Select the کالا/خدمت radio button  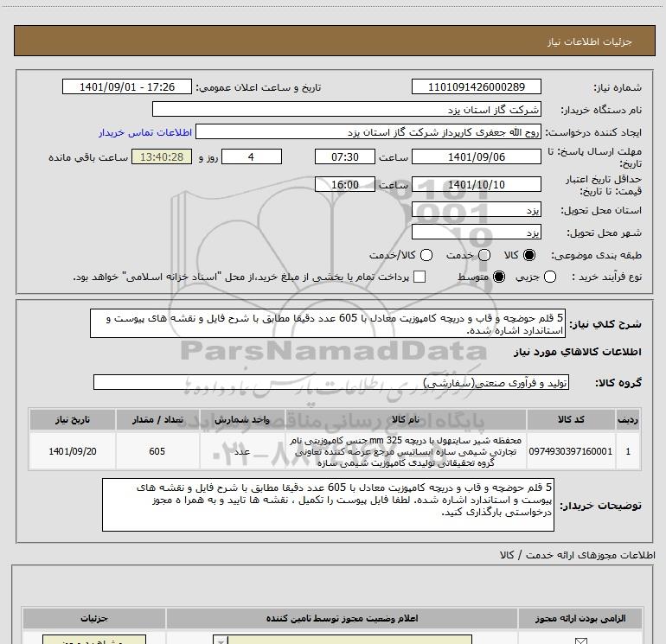tap(426, 255)
